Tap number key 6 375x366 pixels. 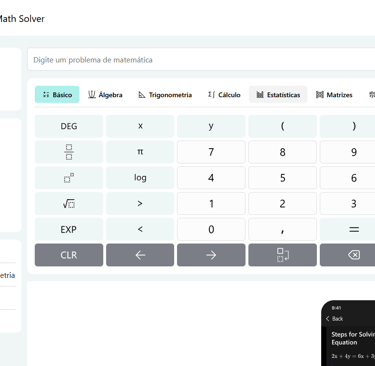tap(347, 178)
